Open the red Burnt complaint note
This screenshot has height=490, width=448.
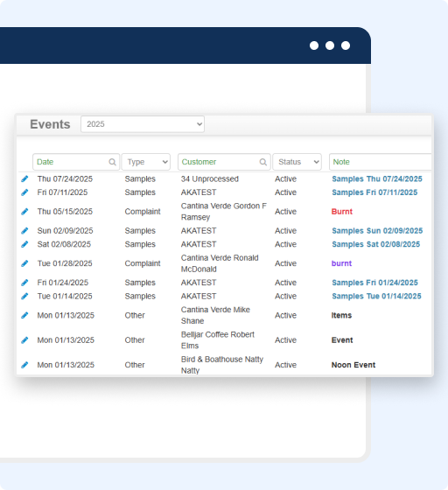342,212
